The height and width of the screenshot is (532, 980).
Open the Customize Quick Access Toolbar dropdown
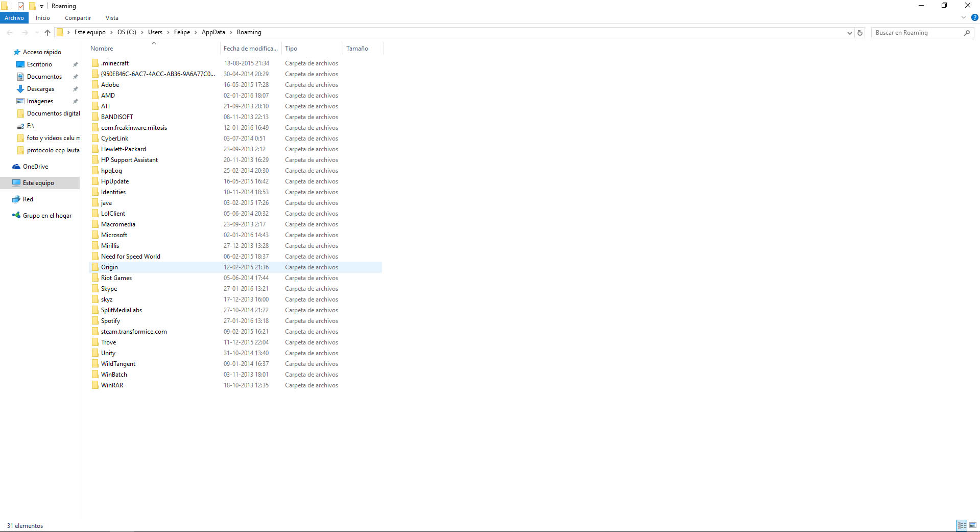pos(42,6)
